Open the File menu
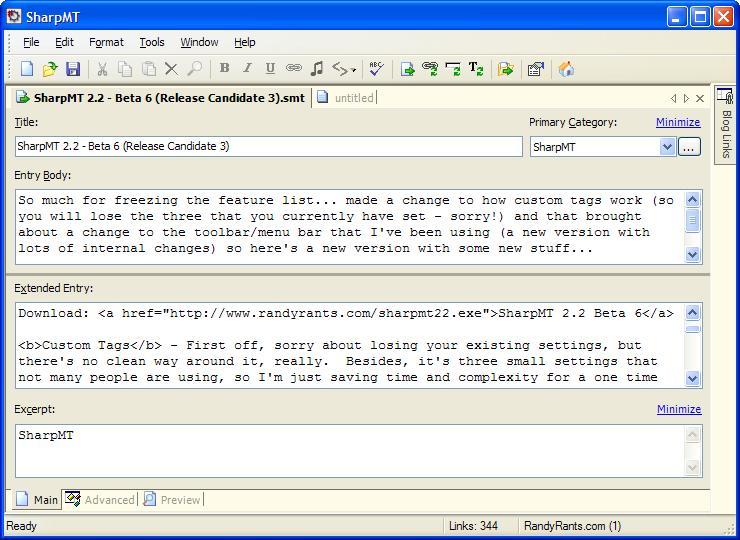740x540 pixels. [31, 42]
